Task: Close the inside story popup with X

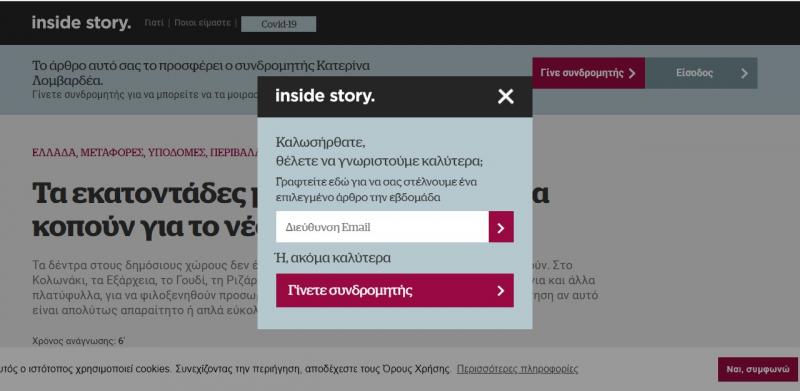Action: click(506, 96)
